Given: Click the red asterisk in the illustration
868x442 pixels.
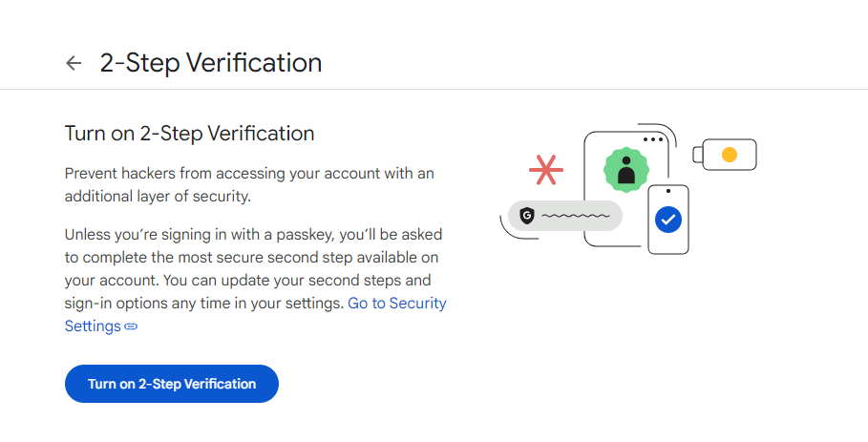Looking at the screenshot, I should (x=546, y=170).
